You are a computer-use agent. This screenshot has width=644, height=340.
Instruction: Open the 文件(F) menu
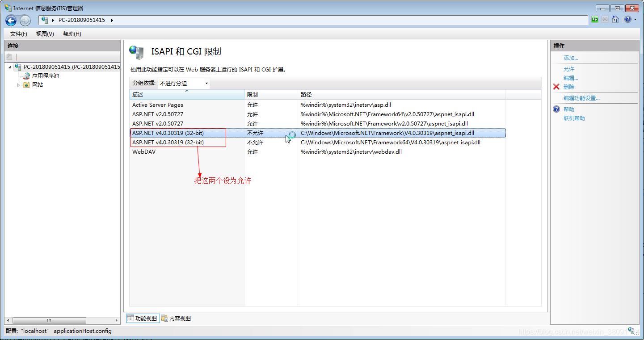(x=19, y=34)
